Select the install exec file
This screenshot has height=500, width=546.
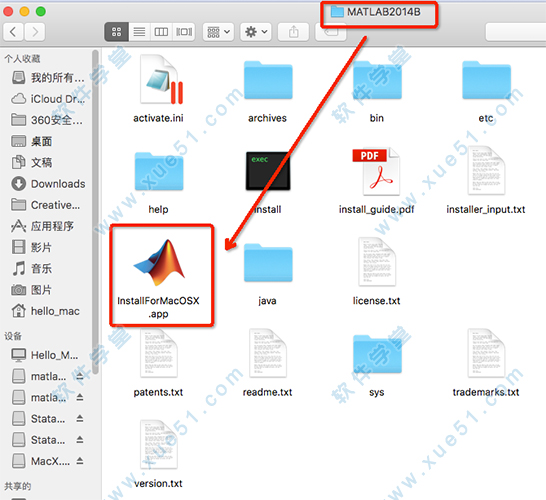point(268,171)
